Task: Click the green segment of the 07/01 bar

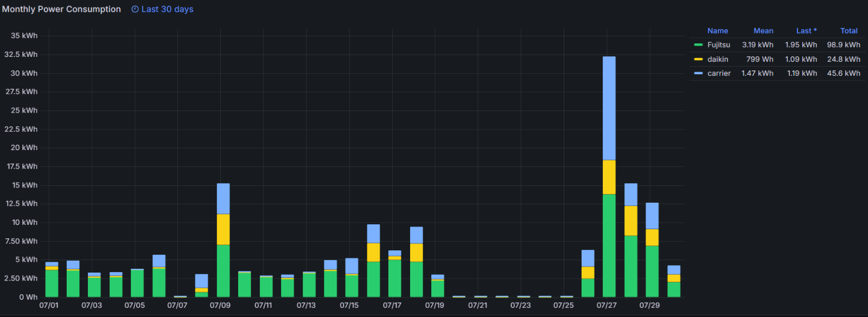Action: coord(52,283)
